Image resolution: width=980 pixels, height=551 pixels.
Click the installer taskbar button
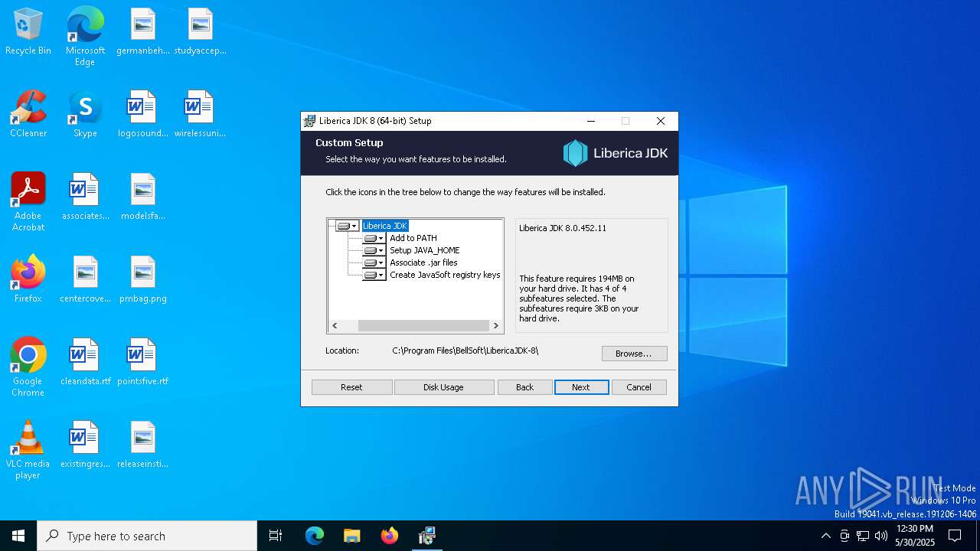(427, 536)
